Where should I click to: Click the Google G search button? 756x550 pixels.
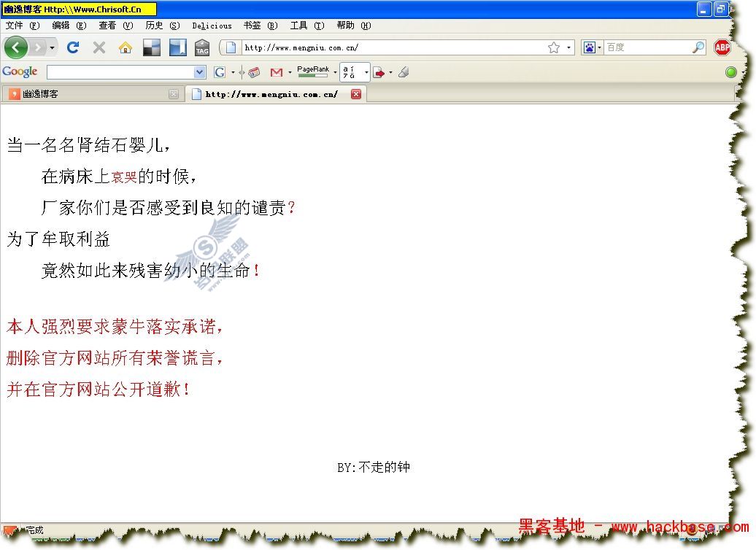[220, 72]
